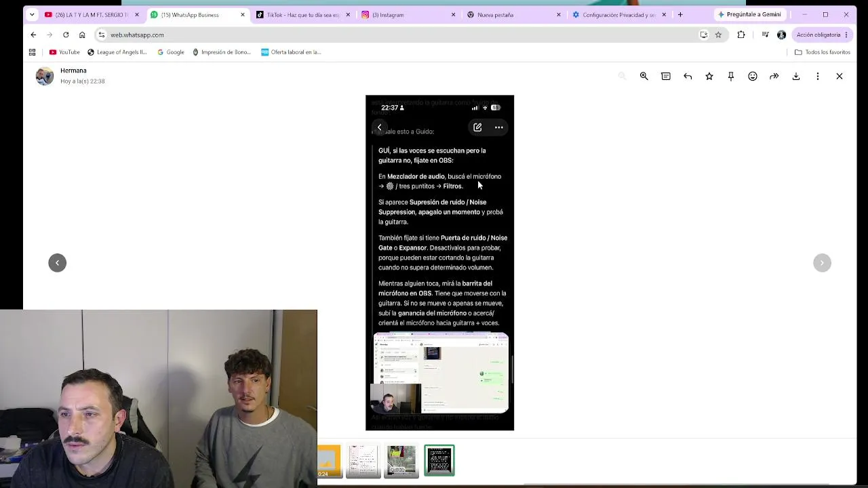This screenshot has width=868, height=488.
Task: Open the Impresión de Bono bookmark
Action: click(x=222, y=52)
